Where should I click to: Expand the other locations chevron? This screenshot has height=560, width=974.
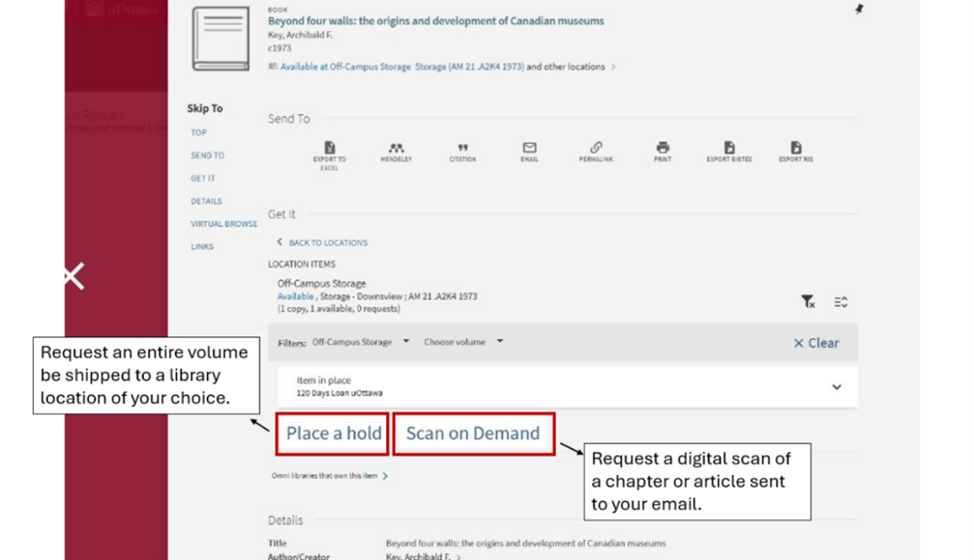pyautogui.click(x=613, y=67)
